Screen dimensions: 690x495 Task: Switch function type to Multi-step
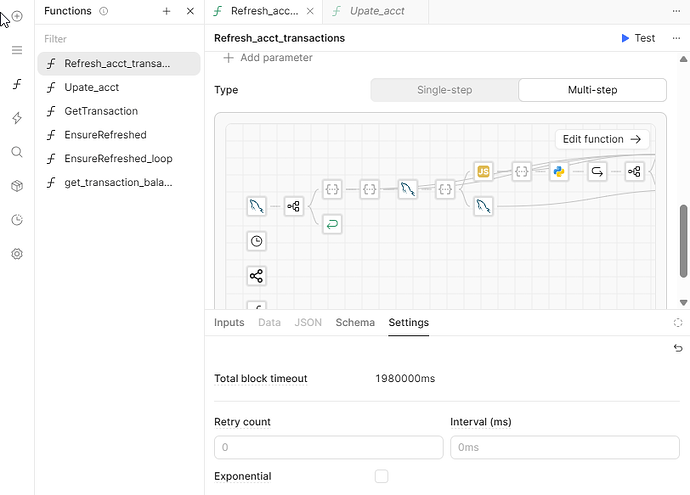click(592, 90)
